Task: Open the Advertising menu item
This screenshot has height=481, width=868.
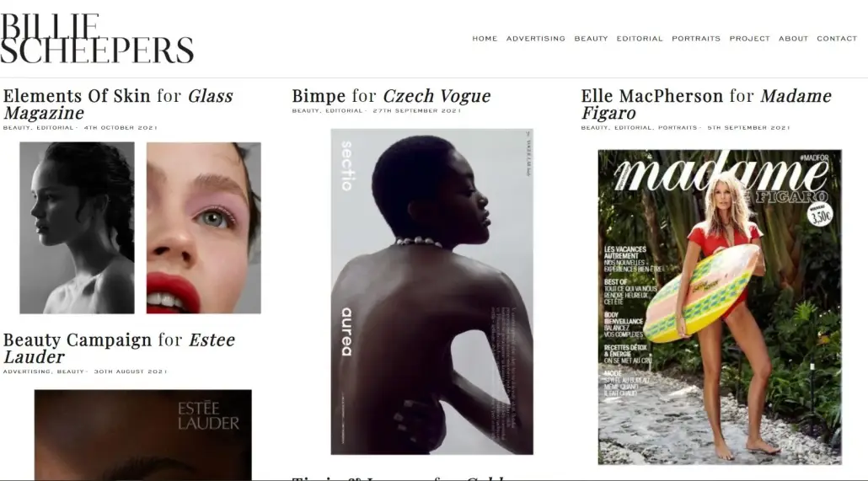Action: click(535, 39)
